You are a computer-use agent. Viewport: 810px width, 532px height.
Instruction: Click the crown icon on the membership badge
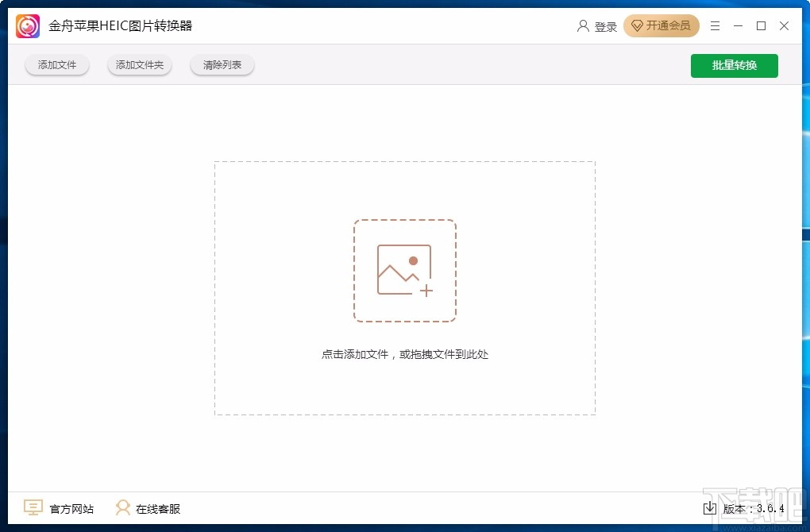637,25
